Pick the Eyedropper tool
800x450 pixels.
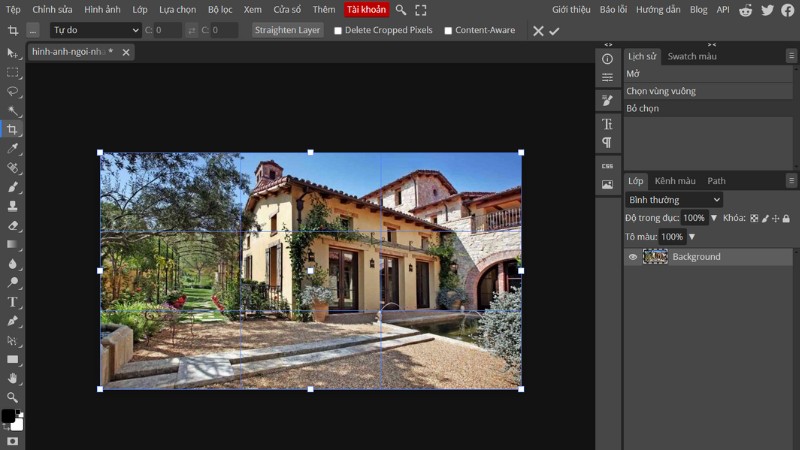[13, 148]
